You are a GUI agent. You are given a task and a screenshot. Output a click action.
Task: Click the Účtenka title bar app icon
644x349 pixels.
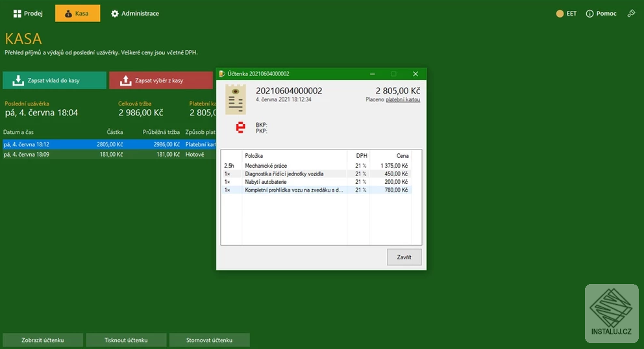[x=222, y=74]
